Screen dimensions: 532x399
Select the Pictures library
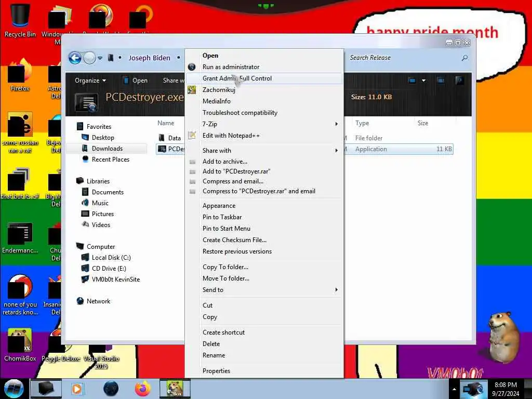click(102, 214)
